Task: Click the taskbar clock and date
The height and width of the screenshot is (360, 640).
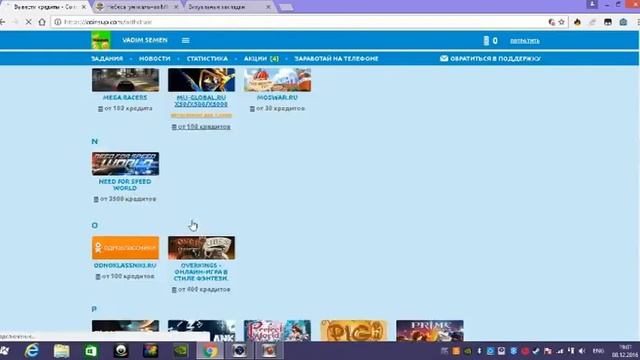Action: 625,351
